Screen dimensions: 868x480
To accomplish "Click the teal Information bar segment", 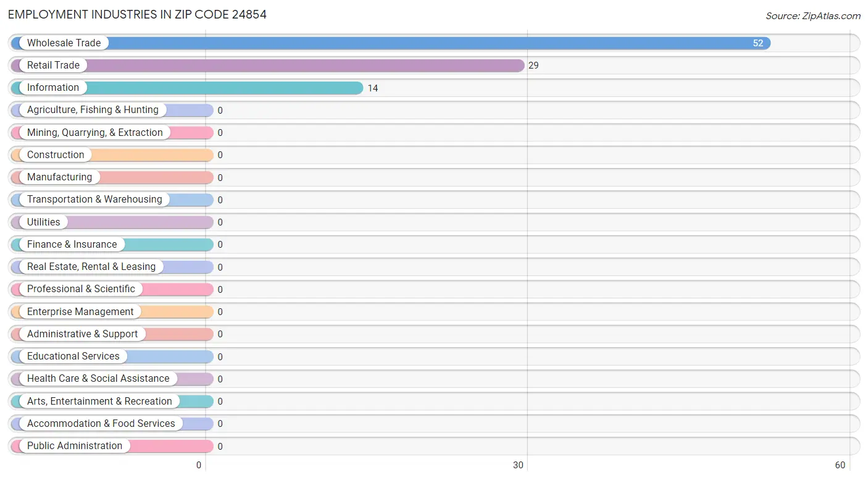I will [x=187, y=88].
